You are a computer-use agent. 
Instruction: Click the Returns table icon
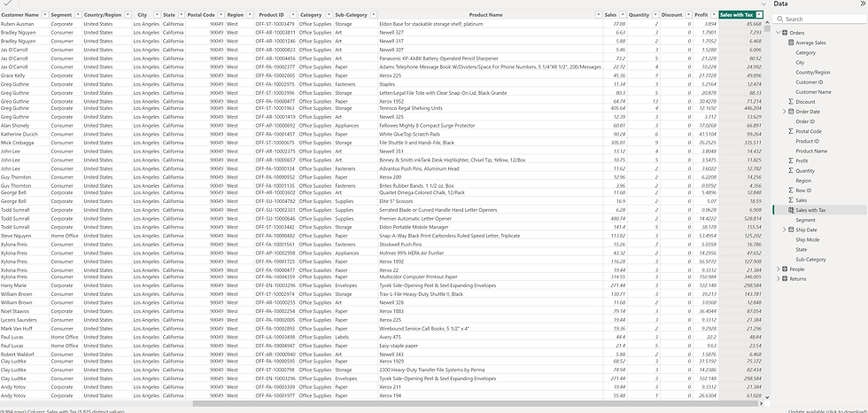785,279
